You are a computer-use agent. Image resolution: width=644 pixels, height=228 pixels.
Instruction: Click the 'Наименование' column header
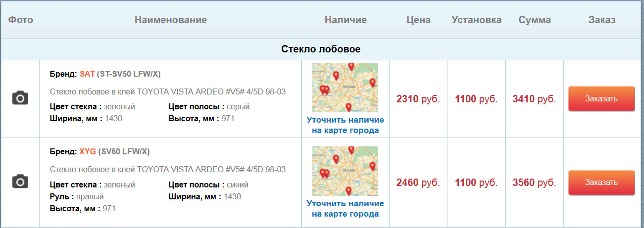[170, 20]
